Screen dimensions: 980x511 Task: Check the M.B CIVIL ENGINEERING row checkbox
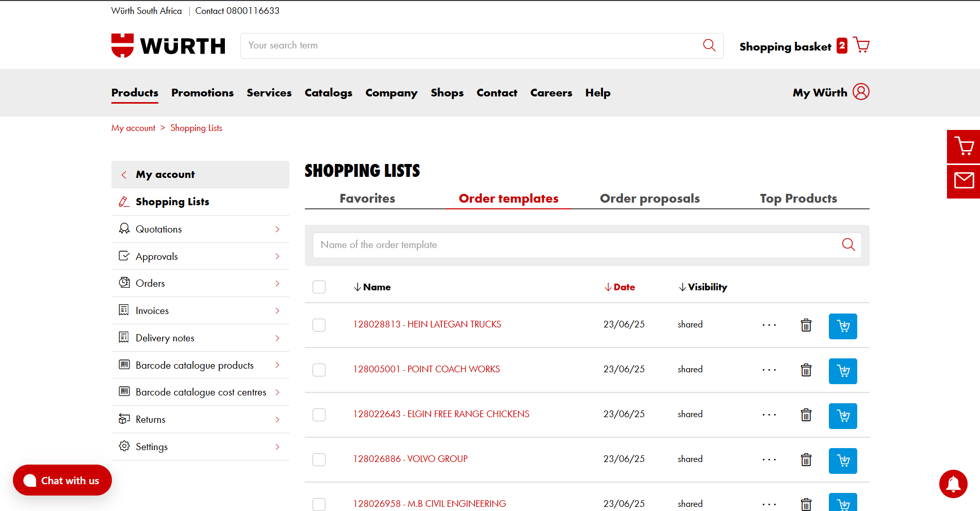[x=319, y=504]
